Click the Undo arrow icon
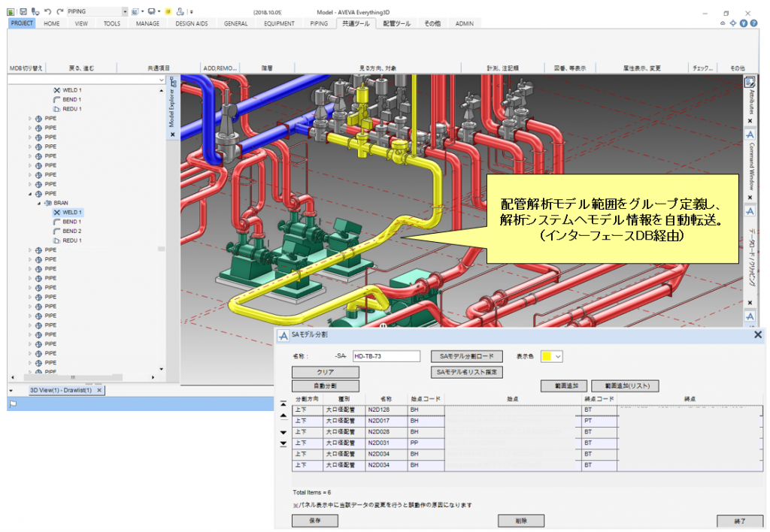 point(47,11)
